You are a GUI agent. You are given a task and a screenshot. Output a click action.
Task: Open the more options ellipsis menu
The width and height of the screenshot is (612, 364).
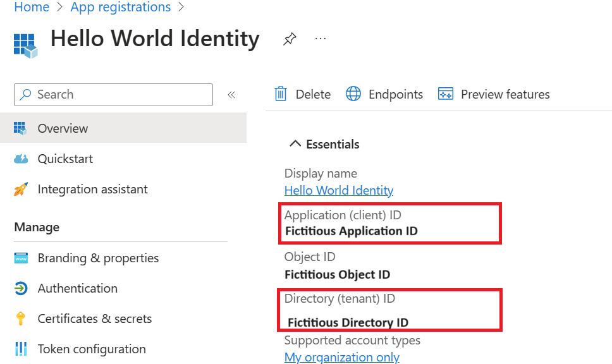(x=321, y=39)
